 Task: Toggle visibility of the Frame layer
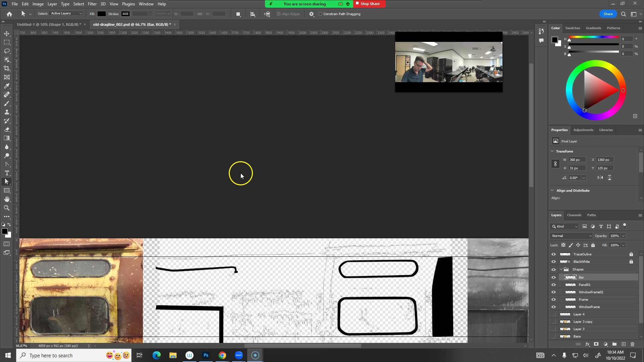click(x=553, y=299)
